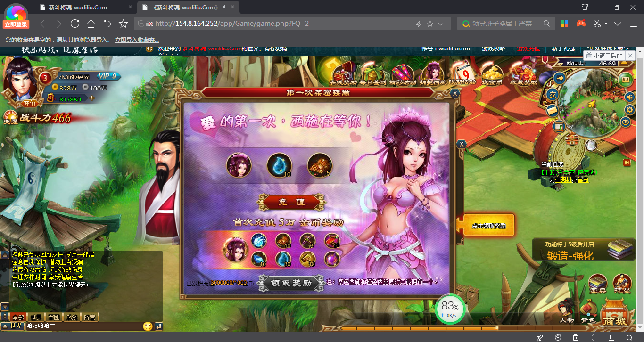The width and height of the screenshot is (644, 342).
Task: Click the plus next to 81/850 stamina
Action: [92, 98]
